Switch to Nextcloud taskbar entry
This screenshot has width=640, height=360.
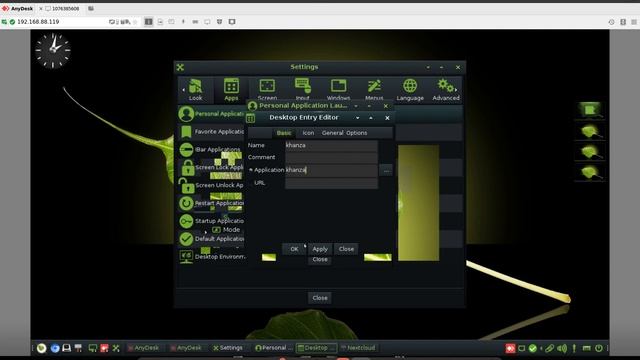[358, 348]
